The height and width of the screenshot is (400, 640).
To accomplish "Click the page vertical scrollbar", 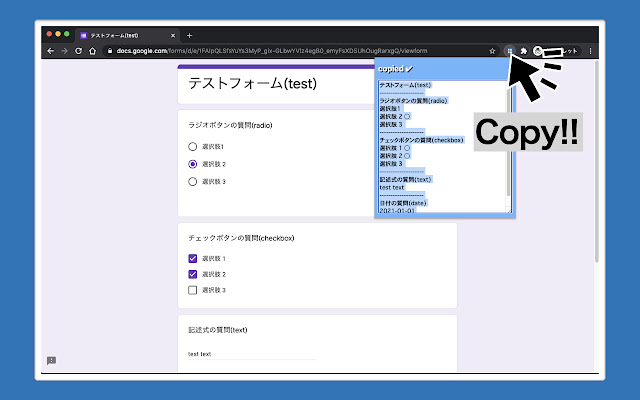I will click(x=596, y=161).
